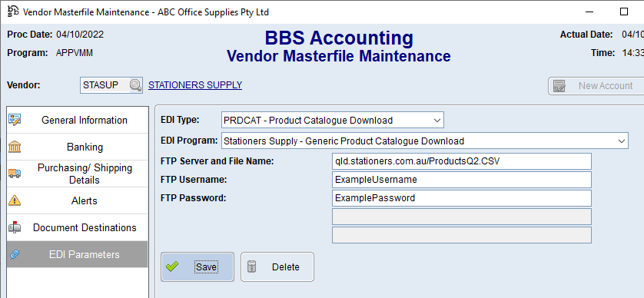This screenshot has width=644, height=298.
Task: Select Document Destinations in sidebar
Action: tap(78, 227)
